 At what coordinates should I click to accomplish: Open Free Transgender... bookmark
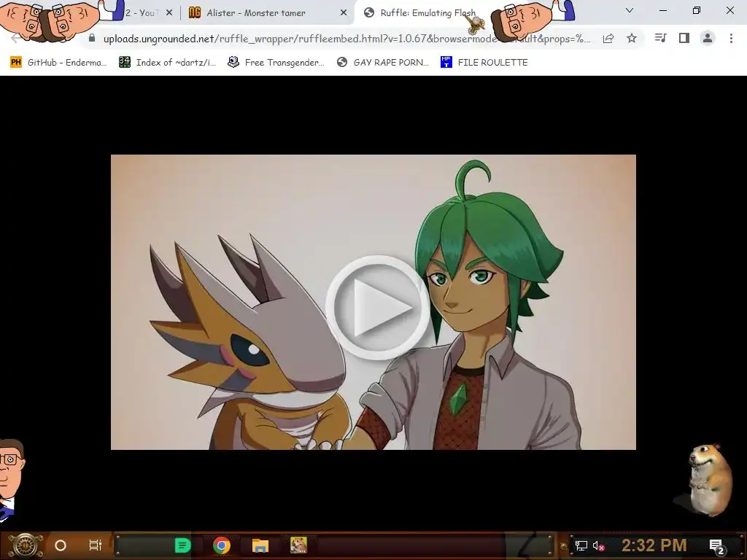(276, 63)
